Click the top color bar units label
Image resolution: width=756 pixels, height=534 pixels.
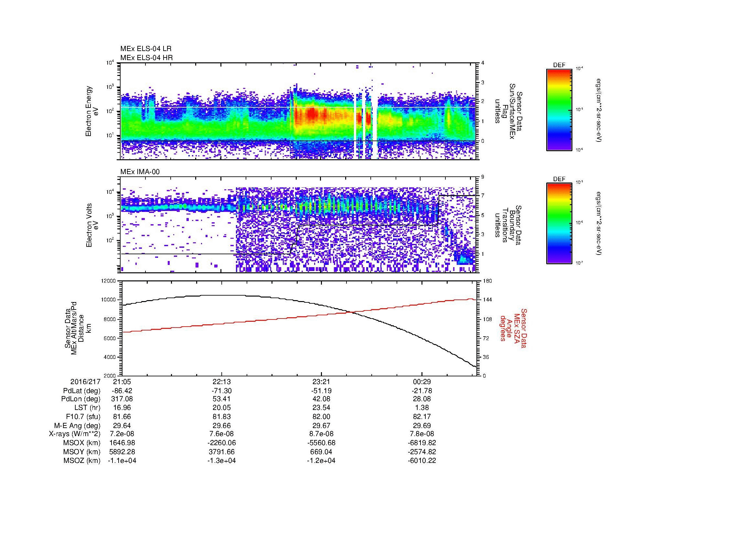point(600,110)
